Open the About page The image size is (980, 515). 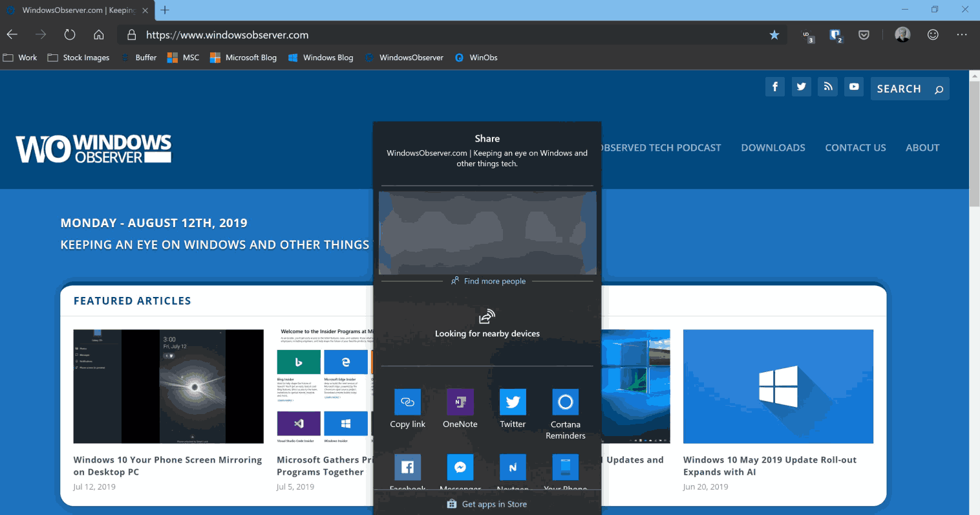pos(922,148)
